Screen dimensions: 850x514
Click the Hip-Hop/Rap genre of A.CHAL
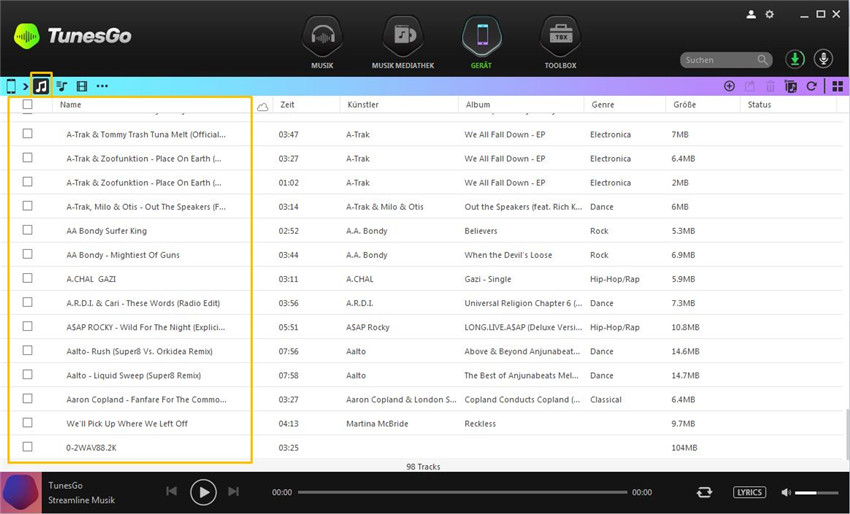(615, 279)
